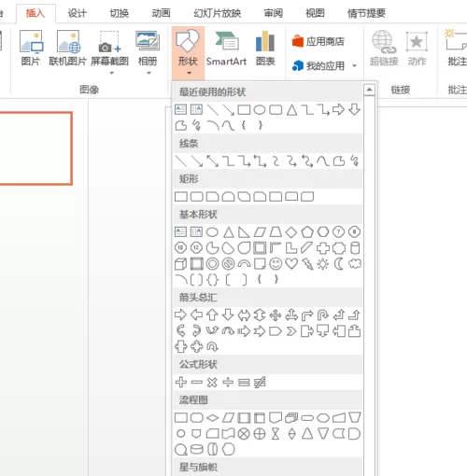Choose right triangle in 基本形状
467x476 pixels.
244,232
